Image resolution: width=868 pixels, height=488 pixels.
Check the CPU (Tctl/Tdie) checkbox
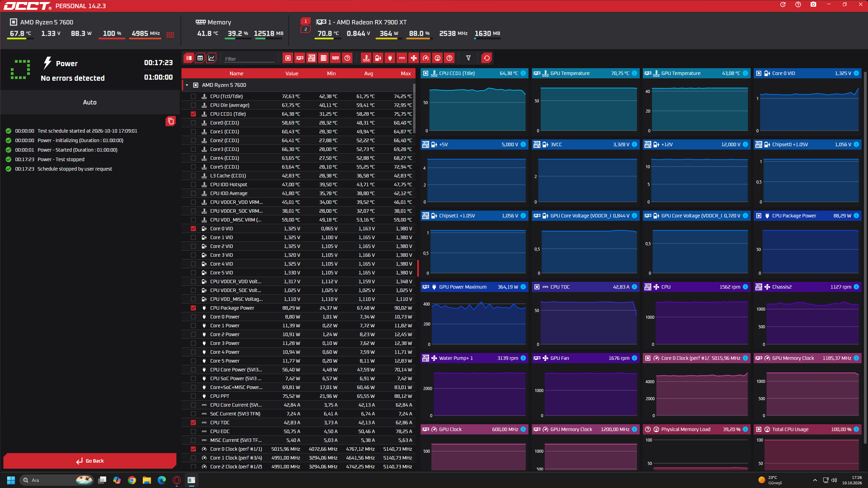pos(193,96)
